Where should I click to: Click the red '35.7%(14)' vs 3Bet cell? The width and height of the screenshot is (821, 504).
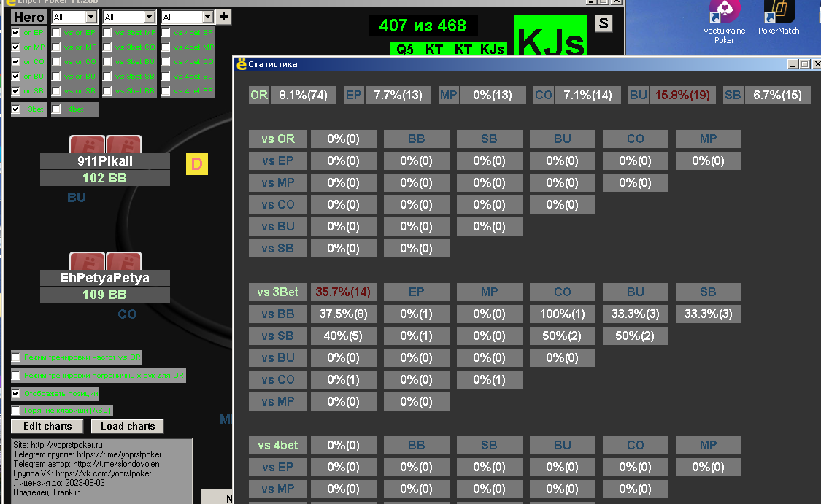tap(344, 292)
